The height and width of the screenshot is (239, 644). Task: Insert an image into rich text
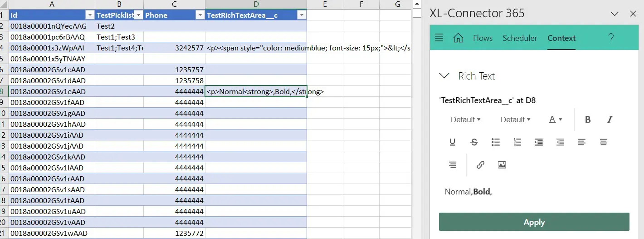coord(502,165)
